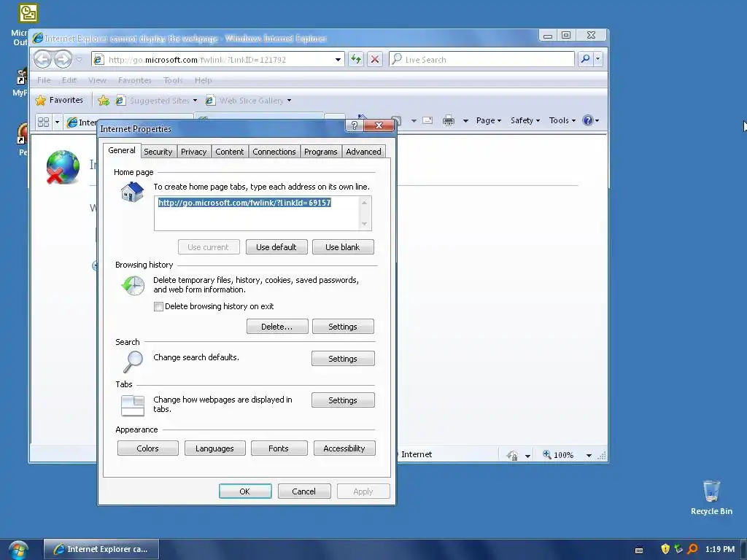Open the Safety menu dropdown

pos(525,120)
